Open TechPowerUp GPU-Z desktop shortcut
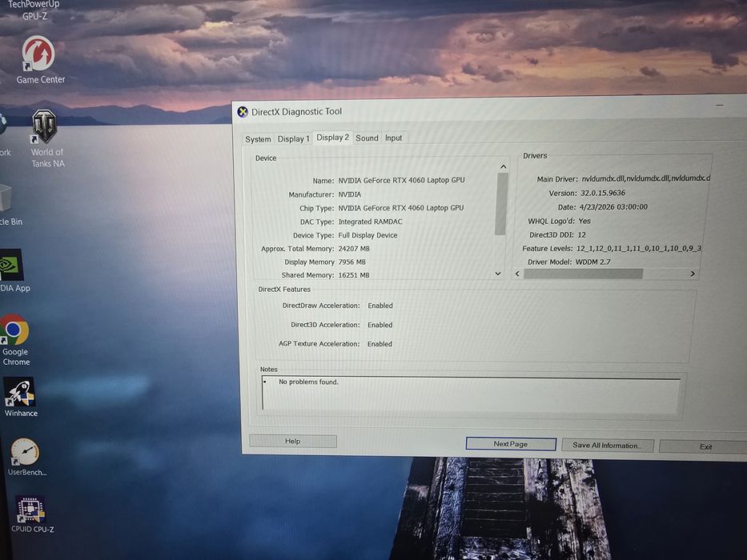This screenshot has width=747, height=560. click(34, 10)
